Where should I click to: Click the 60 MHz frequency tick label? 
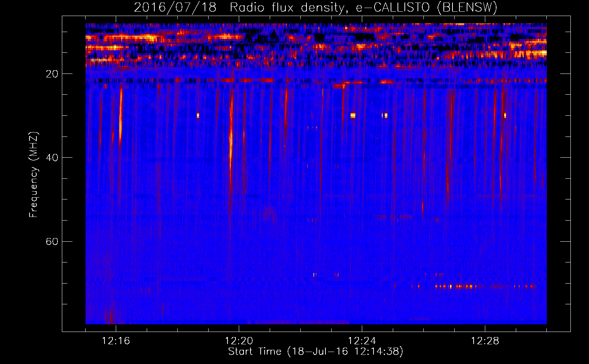(52, 241)
